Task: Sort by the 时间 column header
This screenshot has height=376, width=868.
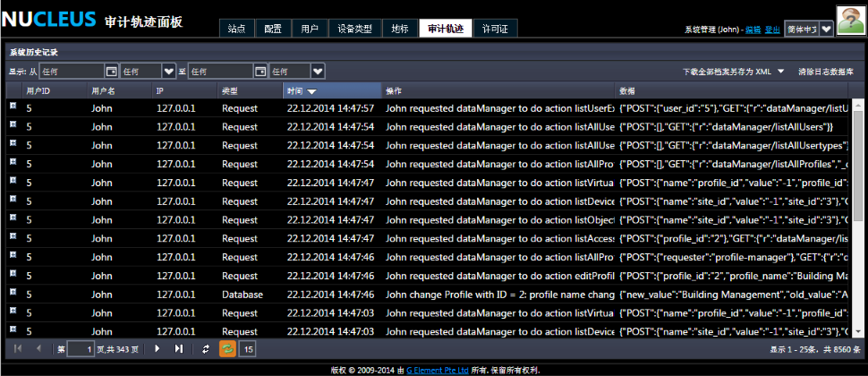Action: [301, 90]
